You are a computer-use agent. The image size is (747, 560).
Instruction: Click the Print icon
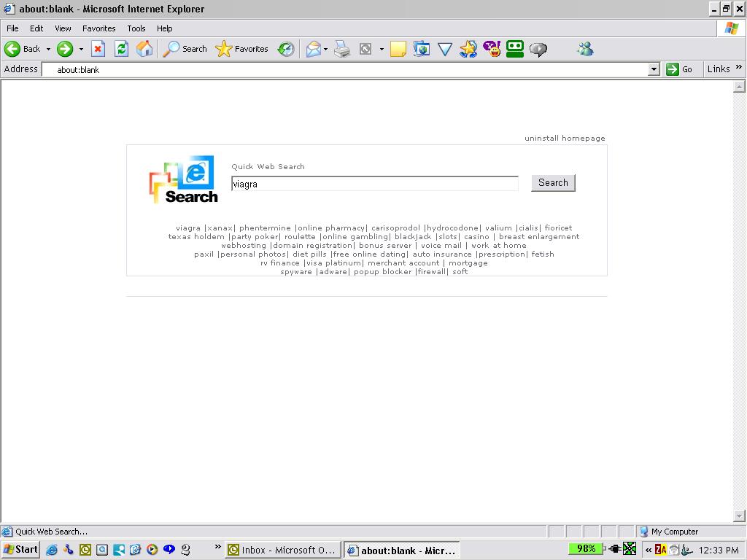341,49
